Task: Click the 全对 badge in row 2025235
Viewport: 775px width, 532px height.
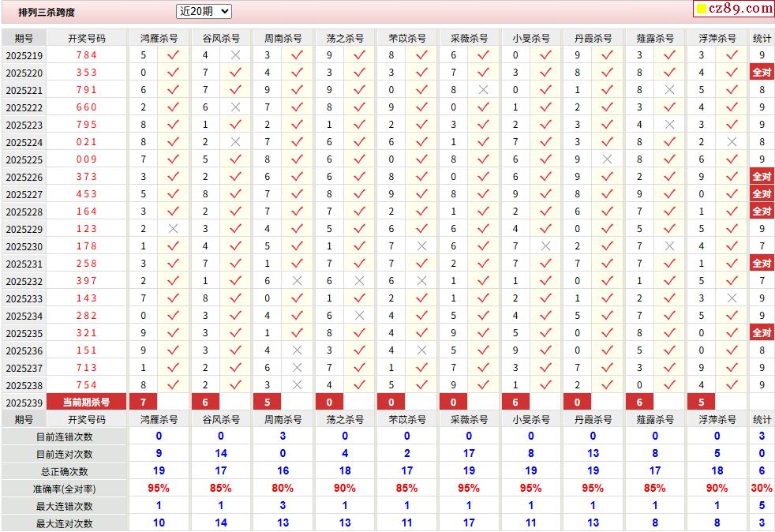Action: [x=762, y=333]
